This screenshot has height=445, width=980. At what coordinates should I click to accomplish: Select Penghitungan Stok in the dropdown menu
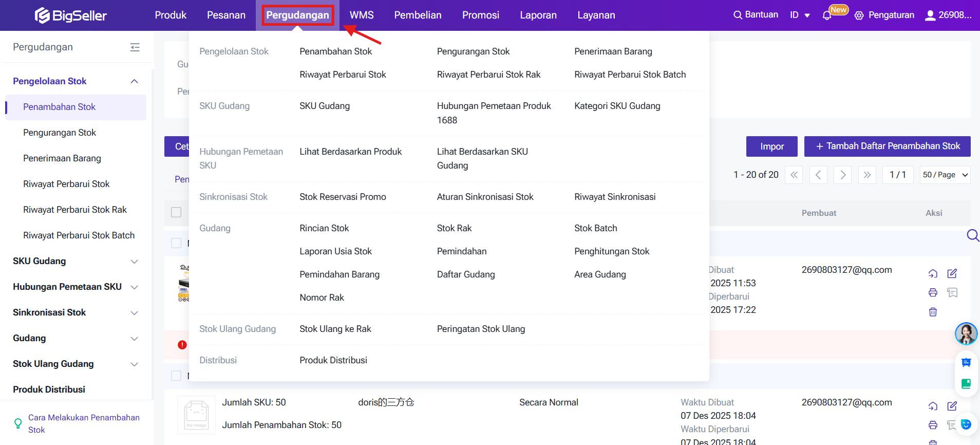click(611, 251)
